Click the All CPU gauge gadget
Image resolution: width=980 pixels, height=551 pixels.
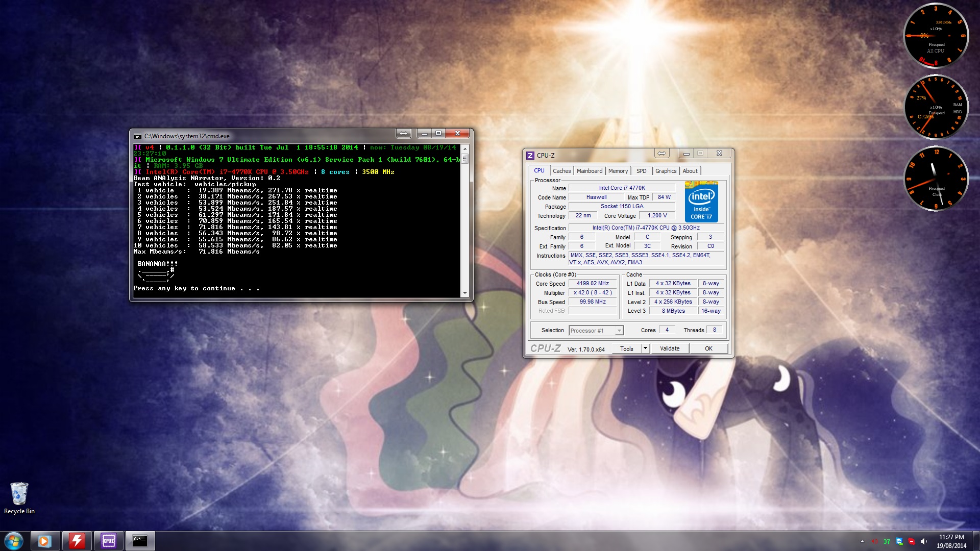tap(936, 36)
